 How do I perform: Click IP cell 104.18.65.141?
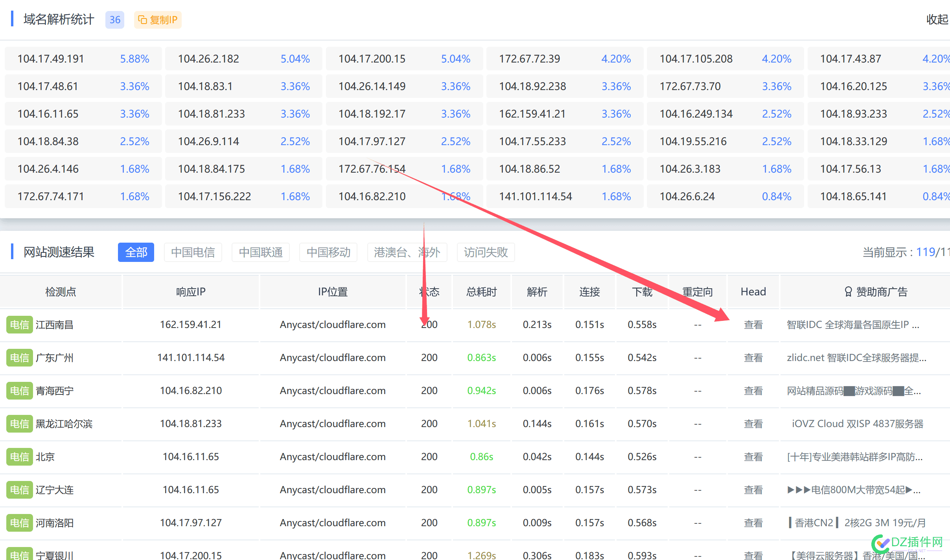[879, 196]
